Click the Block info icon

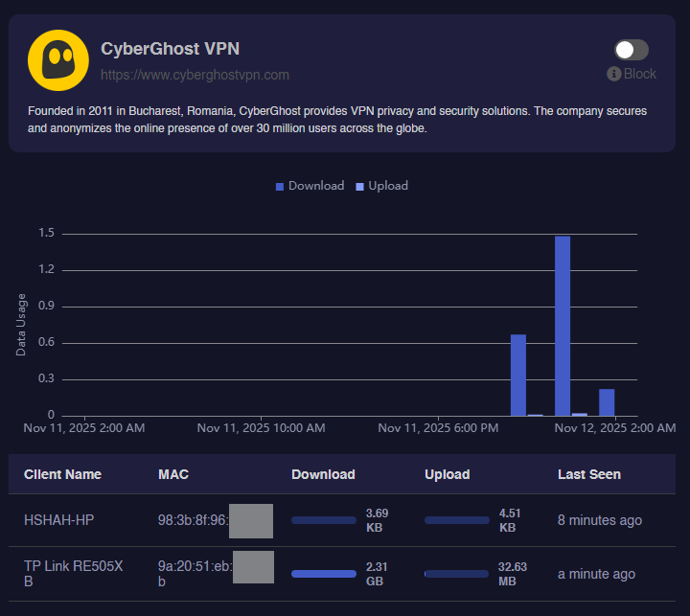pos(614,74)
